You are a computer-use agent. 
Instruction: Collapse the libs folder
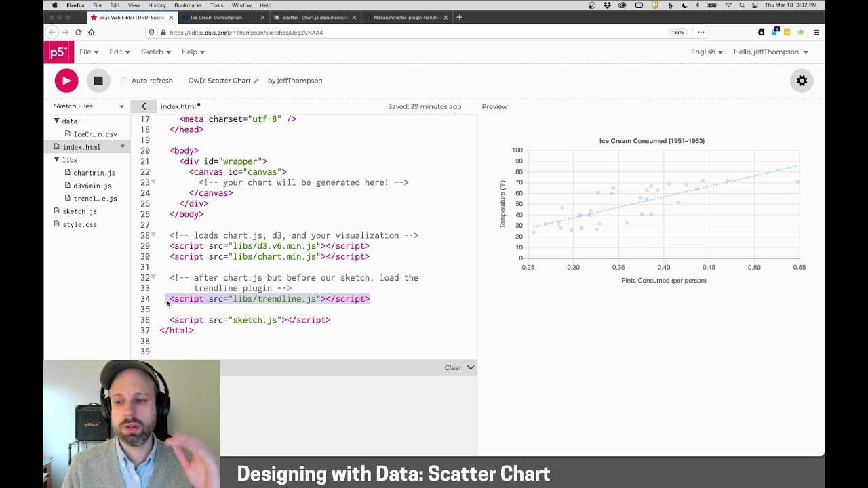click(57, 159)
